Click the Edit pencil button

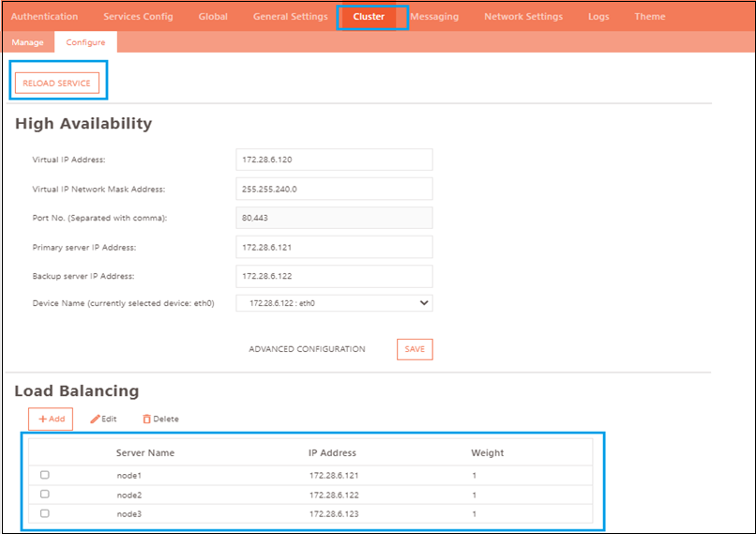pos(103,419)
